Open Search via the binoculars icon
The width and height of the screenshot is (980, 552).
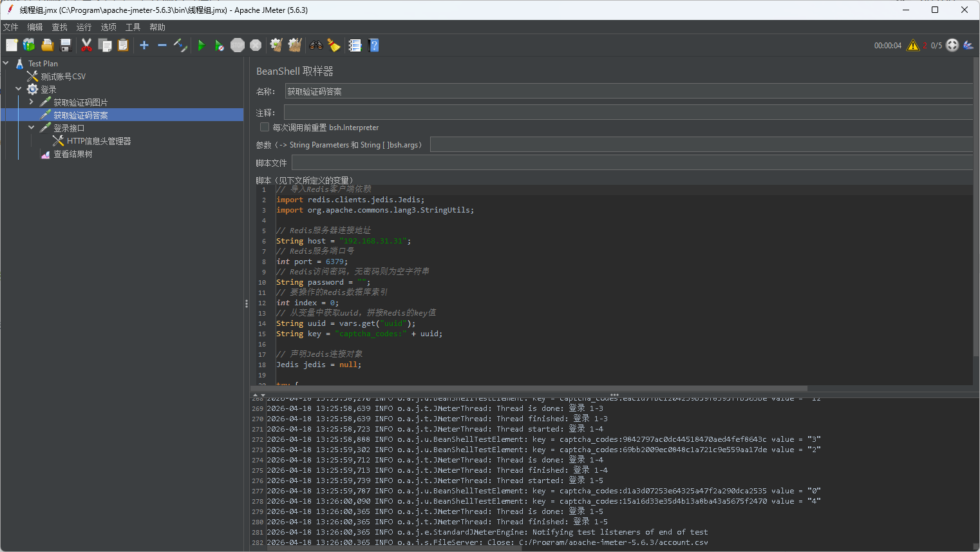pos(316,45)
